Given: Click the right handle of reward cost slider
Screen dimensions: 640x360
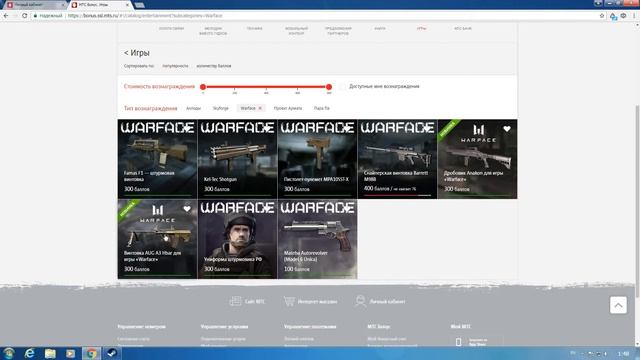Looking at the screenshot, I should pos(329,87).
